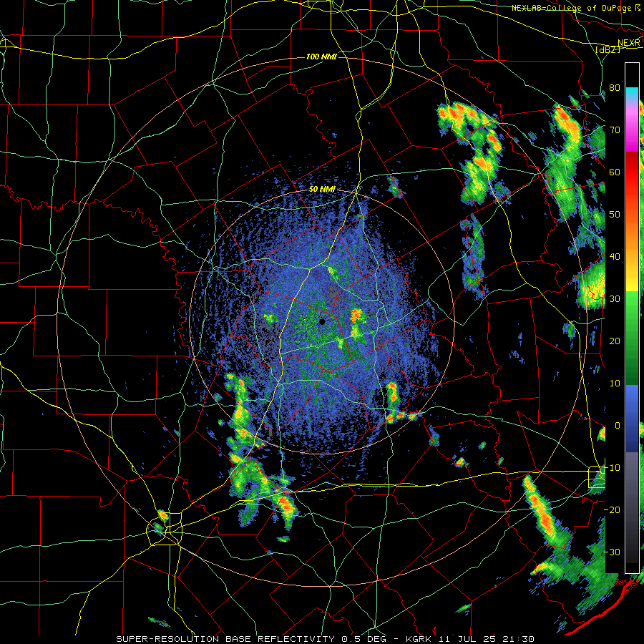Click the 60 value on the dBZ scale
The height and width of the screenshot is (644, 644).
(615, 172)
